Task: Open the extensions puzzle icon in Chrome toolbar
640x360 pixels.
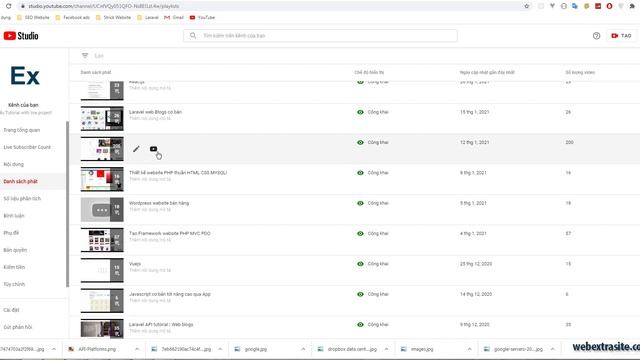Action: pyautogui.click(x=632, y=6)
